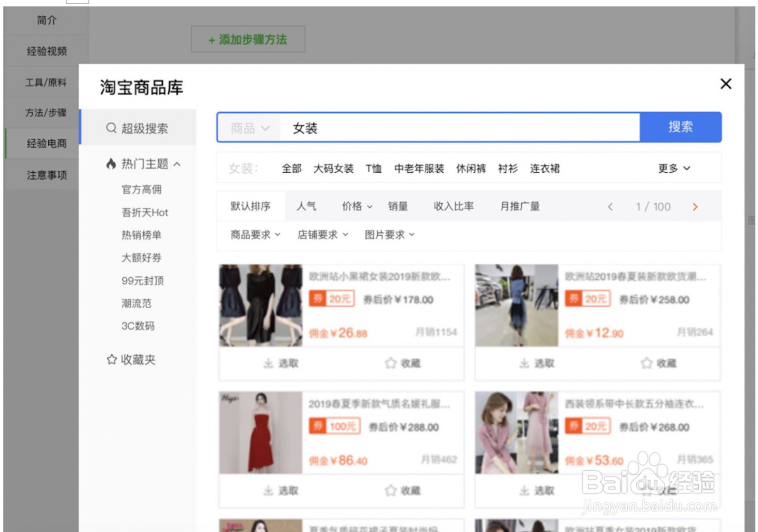Image resolution: width=758 pixels, height=532 pixels.
Task: Favorite the 欧洲站小黑裙 product via 收藏
Action: click(403, 363)
